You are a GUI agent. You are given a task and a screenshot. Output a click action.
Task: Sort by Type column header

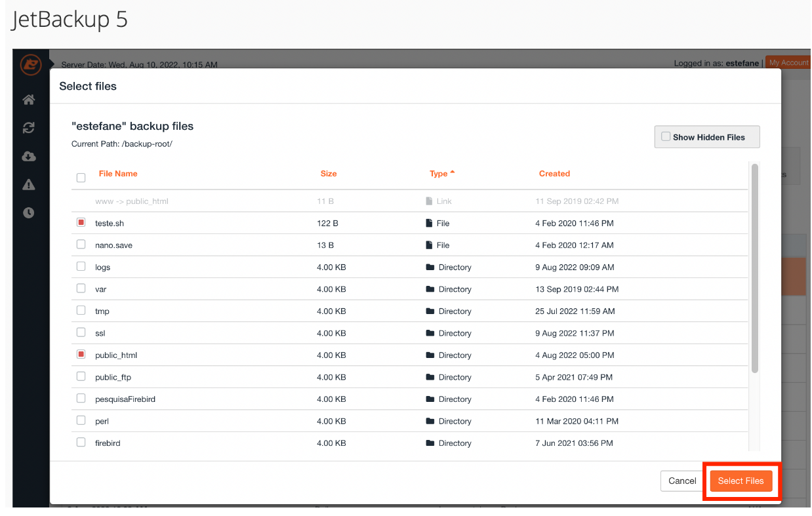[x=442, y=174]
